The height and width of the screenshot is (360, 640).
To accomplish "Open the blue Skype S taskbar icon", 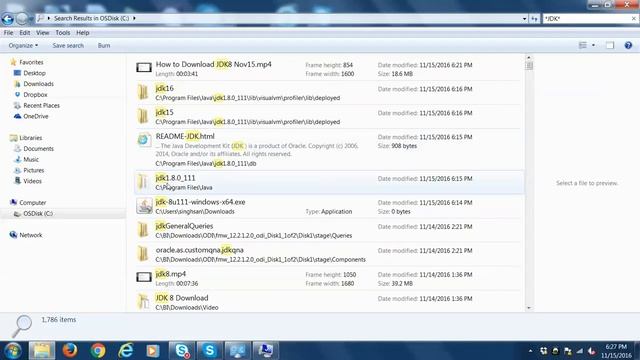I will [209, 350].
